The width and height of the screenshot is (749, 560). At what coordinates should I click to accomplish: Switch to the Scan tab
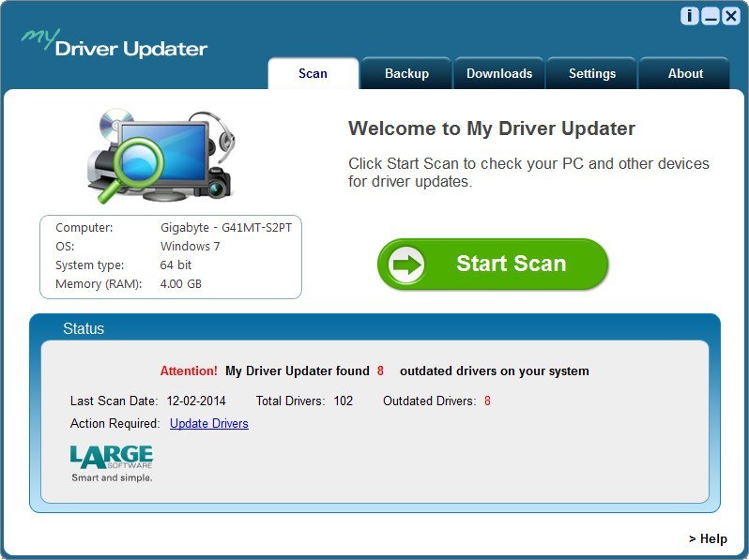(x=313, y=73)
